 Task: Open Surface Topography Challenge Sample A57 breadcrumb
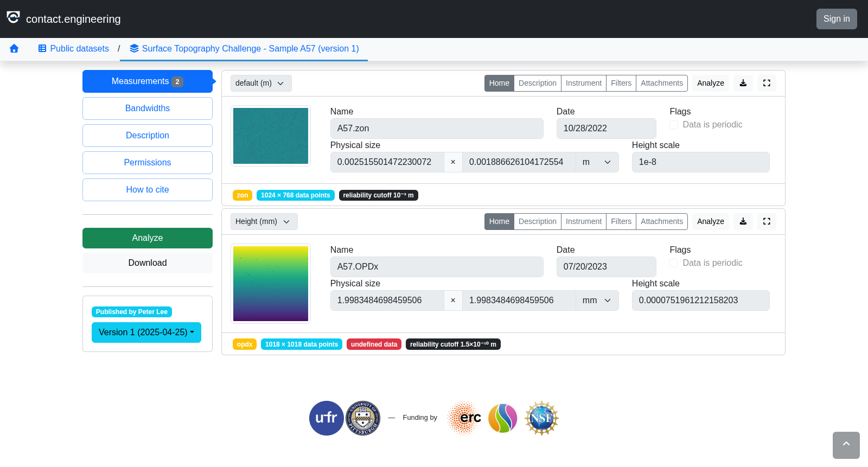point(245,49)
